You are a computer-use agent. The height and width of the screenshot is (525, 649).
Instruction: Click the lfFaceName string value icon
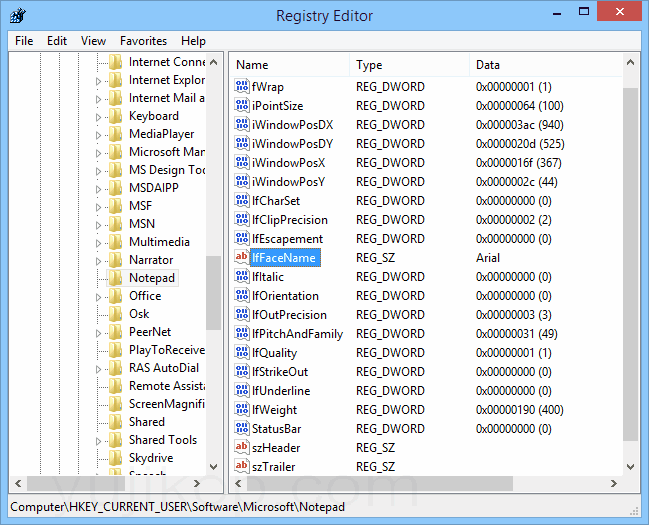click(x=242, y=258)
